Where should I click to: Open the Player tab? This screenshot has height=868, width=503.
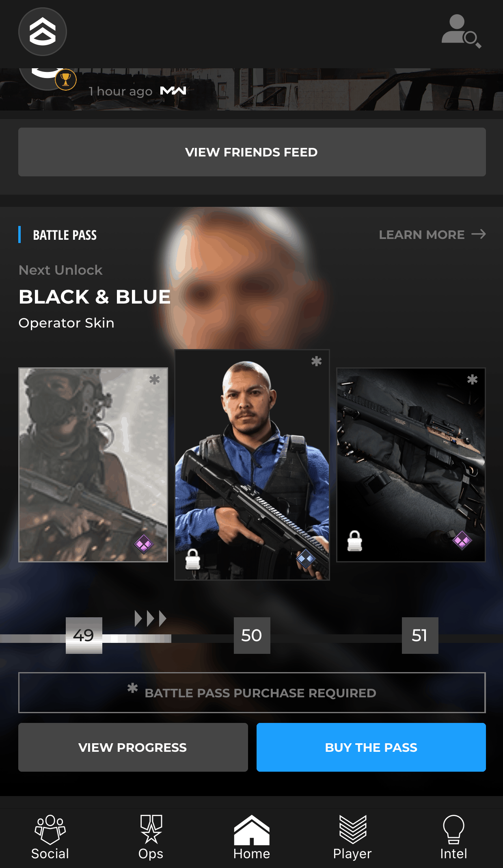(352, 838)
